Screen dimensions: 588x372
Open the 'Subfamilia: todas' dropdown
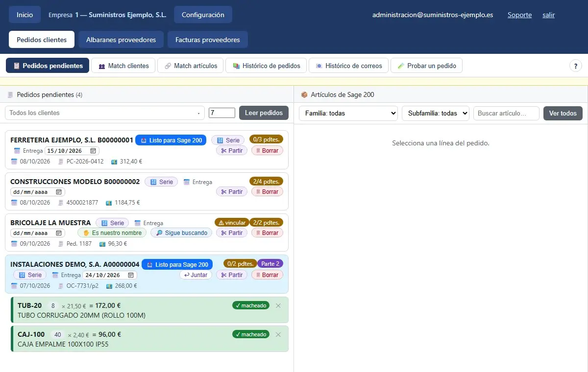436,113
